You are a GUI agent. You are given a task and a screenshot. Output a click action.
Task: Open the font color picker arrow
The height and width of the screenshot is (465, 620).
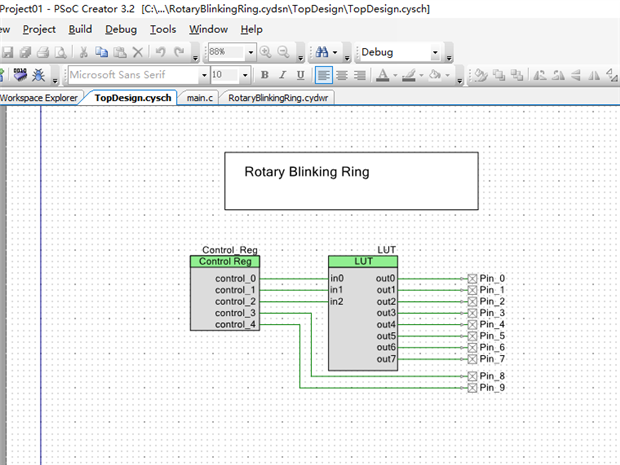(x=395, y=75)
